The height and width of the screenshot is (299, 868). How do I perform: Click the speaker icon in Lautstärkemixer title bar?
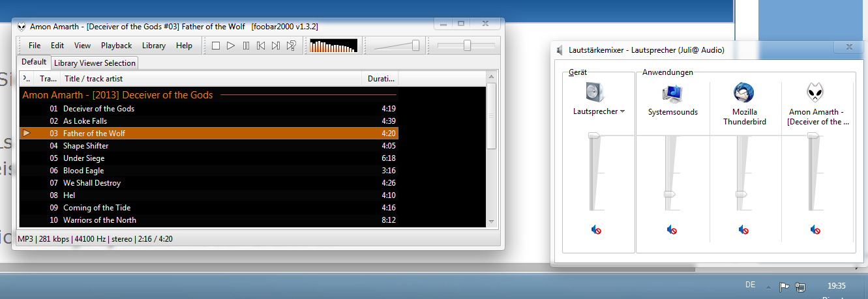(x=560, y=50)
